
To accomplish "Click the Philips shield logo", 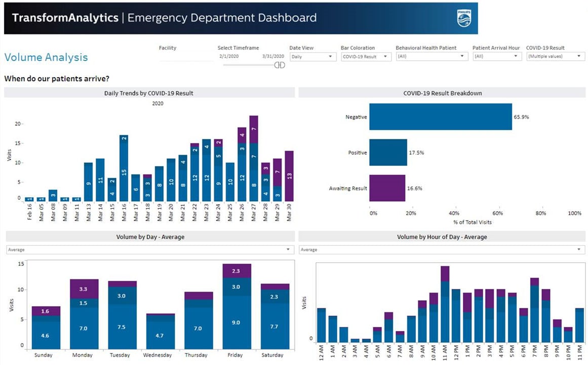I will tap(465, 18).
